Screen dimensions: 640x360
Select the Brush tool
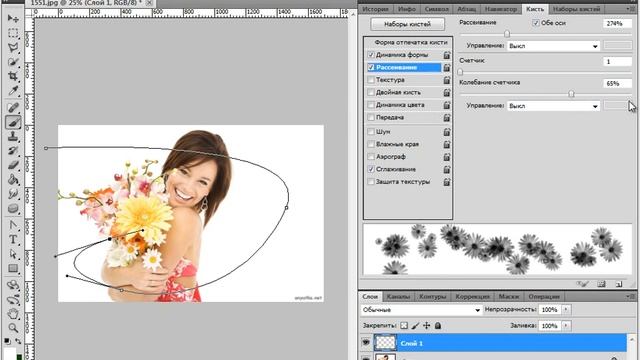13,122
